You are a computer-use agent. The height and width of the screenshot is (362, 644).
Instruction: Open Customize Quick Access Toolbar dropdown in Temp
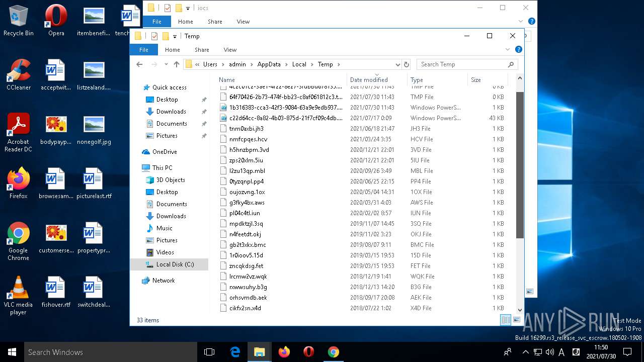175,36
